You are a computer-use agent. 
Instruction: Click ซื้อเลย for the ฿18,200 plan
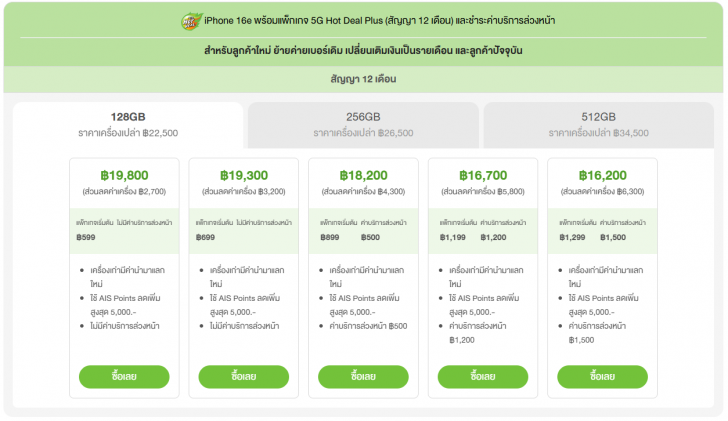(363, 376)
